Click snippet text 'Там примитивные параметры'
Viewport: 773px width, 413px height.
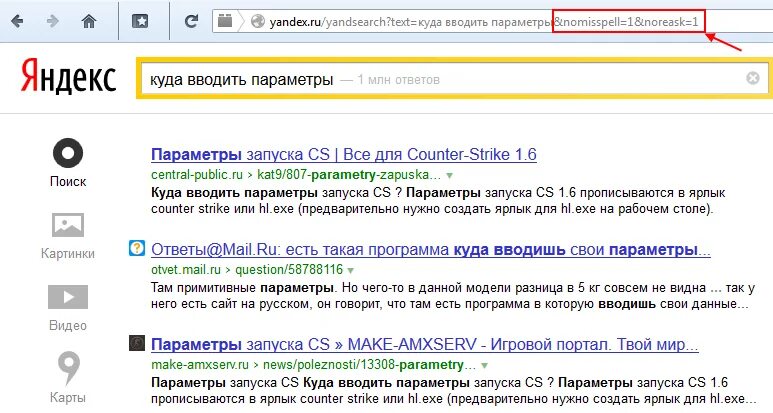click(x=242, y=287)
